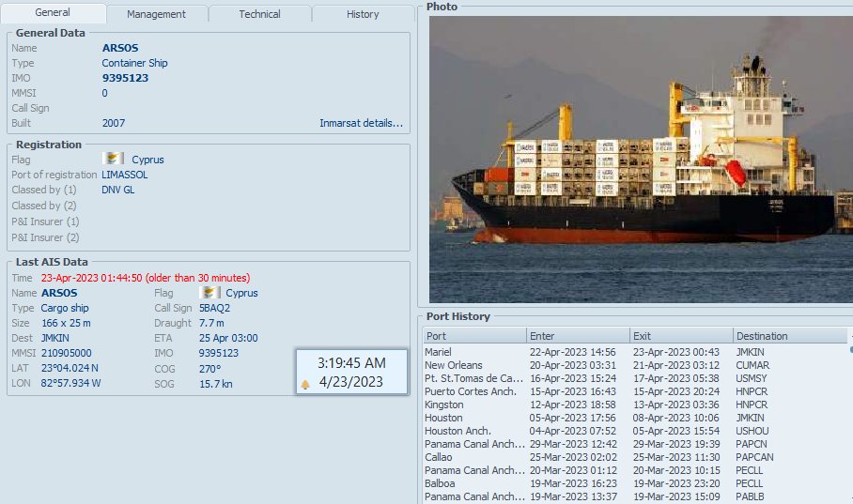
Task: Click USHOU destination cell
Action: (752, 431)
